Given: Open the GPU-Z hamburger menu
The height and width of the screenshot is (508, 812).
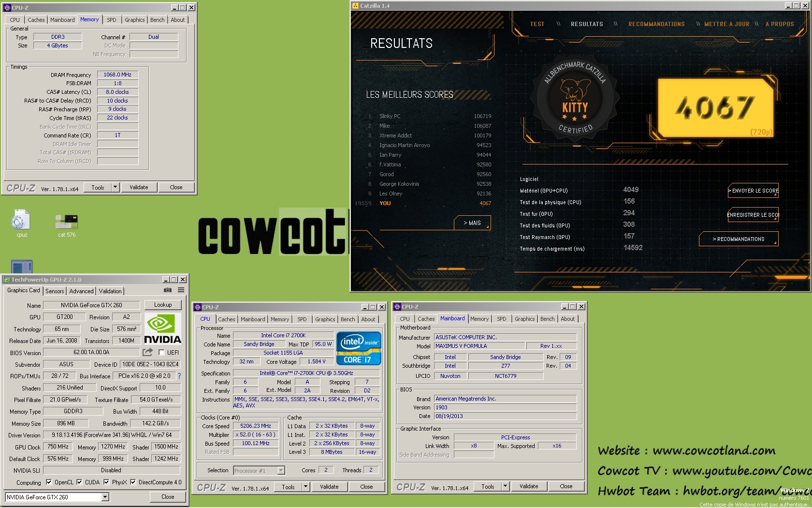Looking at the screenshot, I should coord(181,290).
